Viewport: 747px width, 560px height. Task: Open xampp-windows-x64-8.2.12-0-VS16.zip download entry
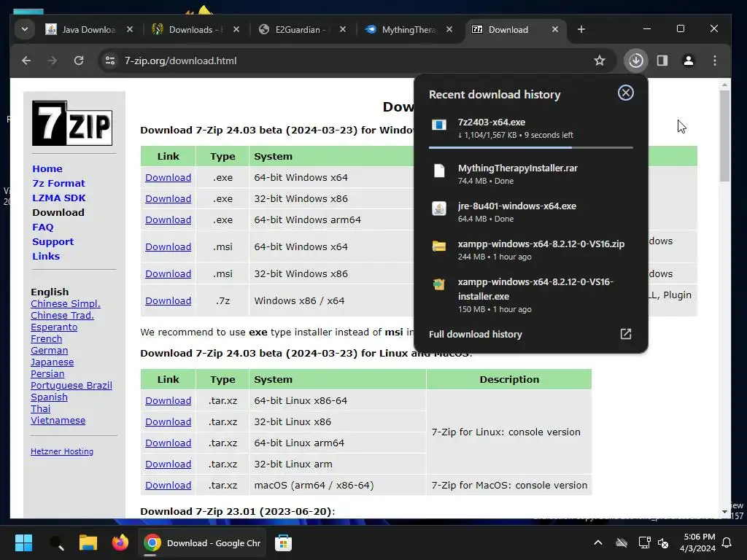[531, 249]
